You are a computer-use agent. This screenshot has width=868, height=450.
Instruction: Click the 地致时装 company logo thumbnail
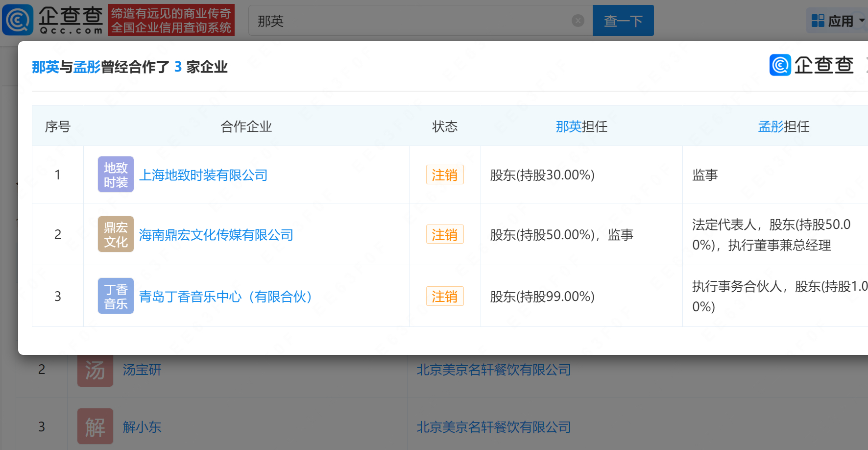116,175
